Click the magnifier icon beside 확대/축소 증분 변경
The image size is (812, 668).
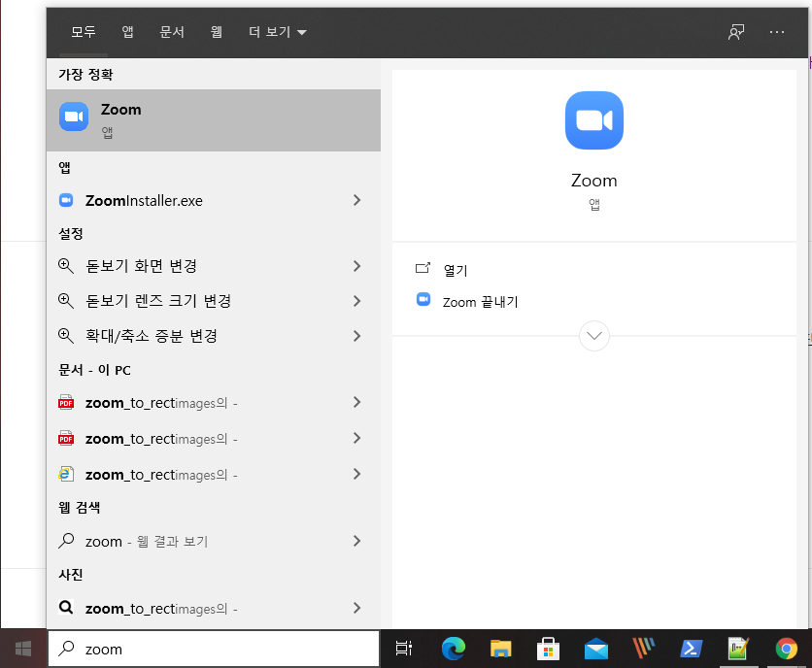coord(66,336)
